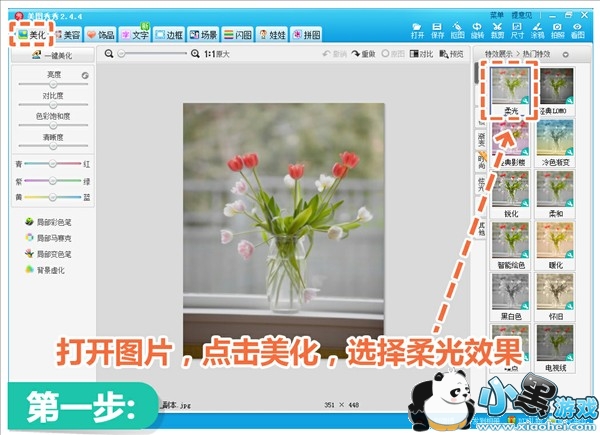Image resolution: width=600 pixels, height=435 pixels.
Task: Open the 娃娃 tab
Action: 272,35
